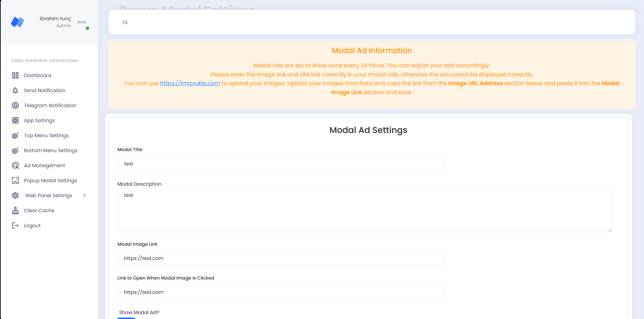Open the Ad Management menu entry
This screenshot has height=319, width=644.
44,165
